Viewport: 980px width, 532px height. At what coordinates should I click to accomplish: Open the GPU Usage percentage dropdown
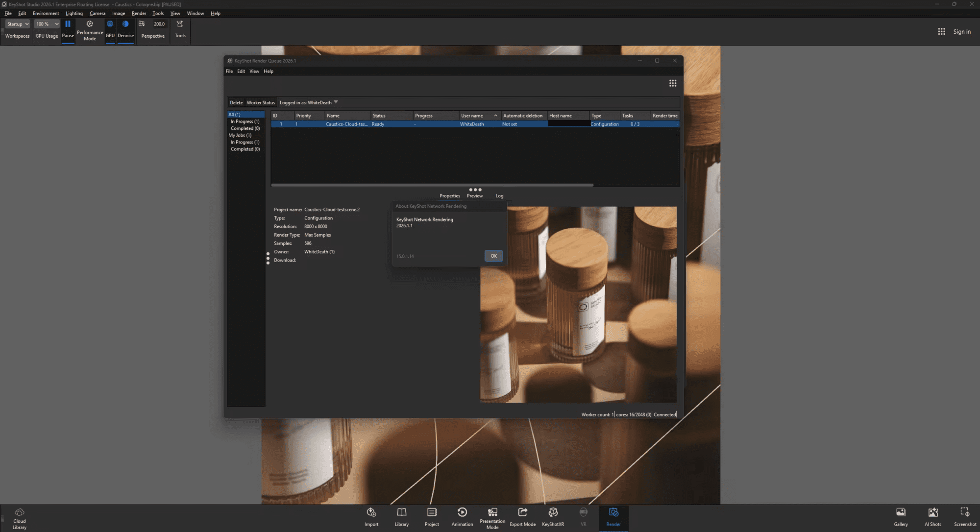47,24
